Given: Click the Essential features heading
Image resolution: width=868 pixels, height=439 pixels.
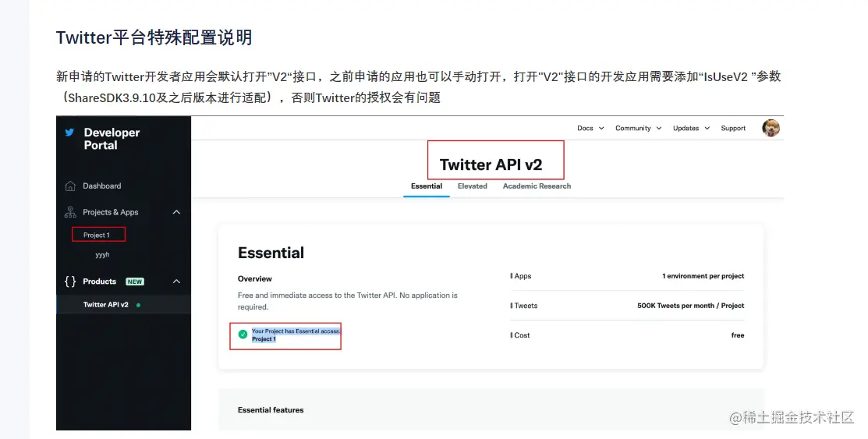Looking at the screenshot, I should coord(271,410).
